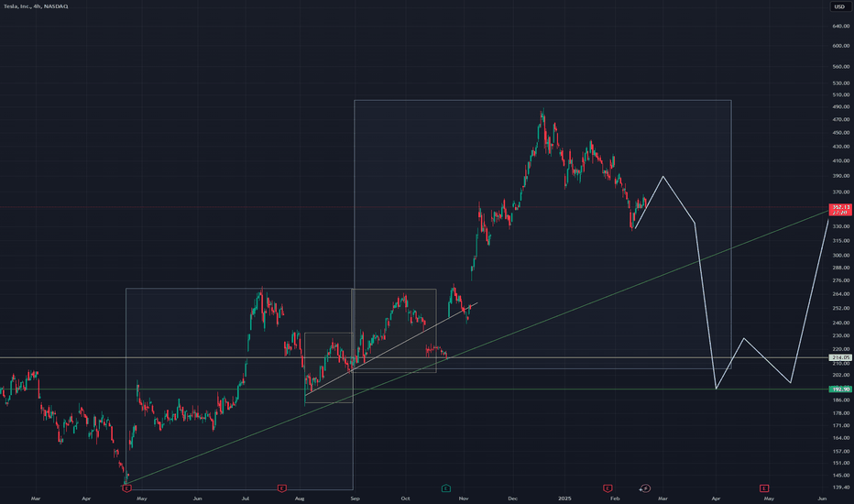Click the Feb label on time axis
The image size is (854, 504).
tap(615, 498)
